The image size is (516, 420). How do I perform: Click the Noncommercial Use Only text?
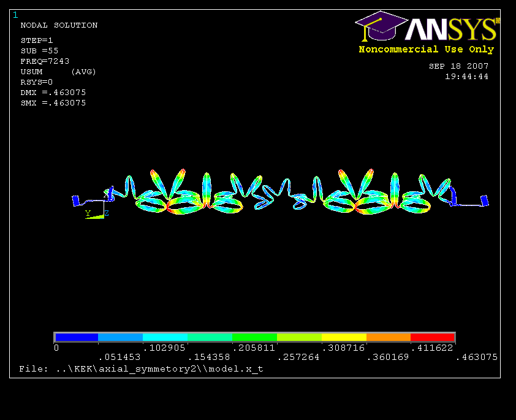pyautogui.click(x=427, y=50)
